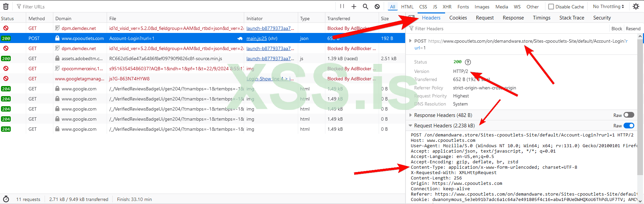Click the scroll-up arrow of headers panel
This screenshot has height=204, width=644.
640,36
